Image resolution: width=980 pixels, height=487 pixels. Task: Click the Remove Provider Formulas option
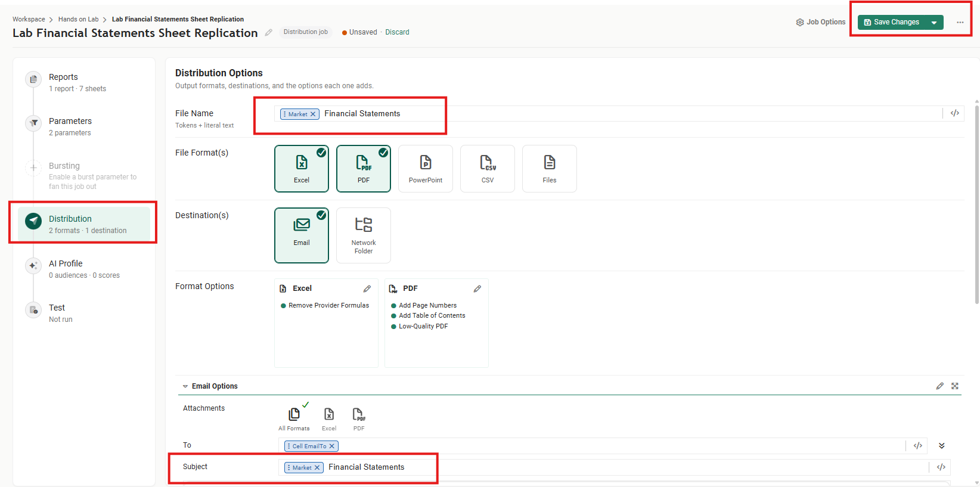[325, 305]
